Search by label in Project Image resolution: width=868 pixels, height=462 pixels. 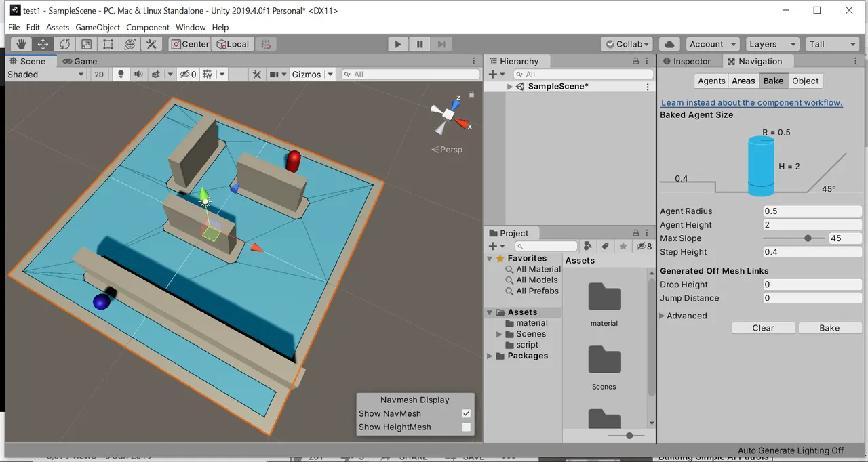pyautogui.click(x=605, y=246)
